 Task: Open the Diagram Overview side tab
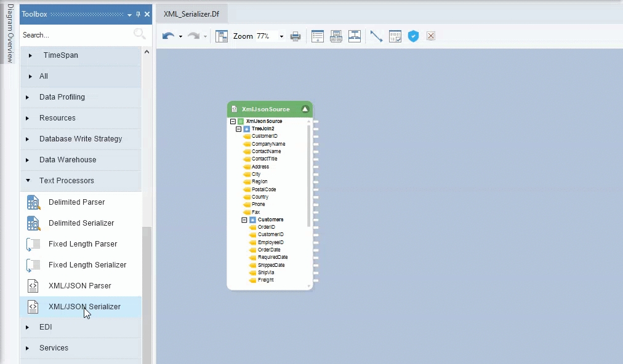10,34
